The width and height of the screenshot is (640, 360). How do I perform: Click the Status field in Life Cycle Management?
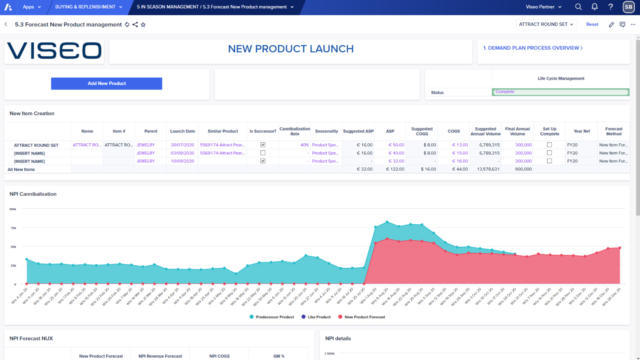pyautogui.click(x=560, y=92)
